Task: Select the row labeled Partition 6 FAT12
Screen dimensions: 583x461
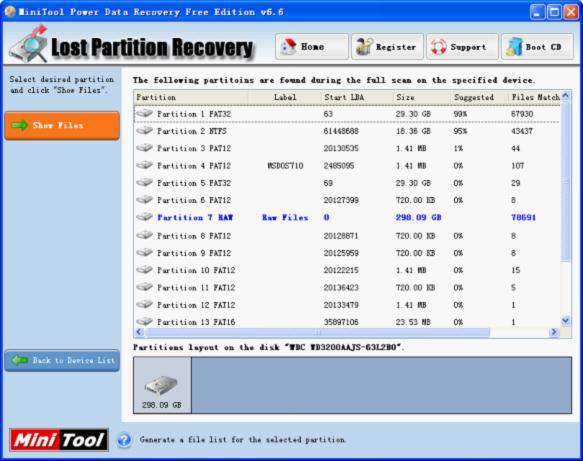Action: tap(347, 200)
